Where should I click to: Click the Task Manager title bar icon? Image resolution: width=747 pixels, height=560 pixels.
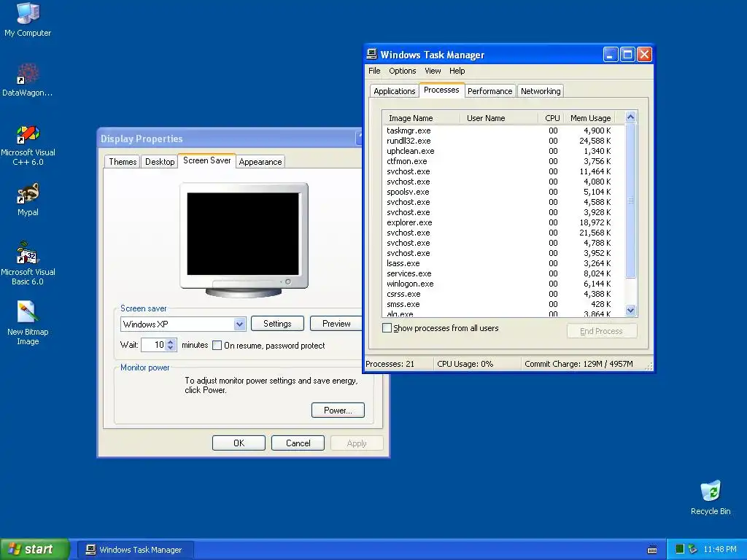pos(371,54)
